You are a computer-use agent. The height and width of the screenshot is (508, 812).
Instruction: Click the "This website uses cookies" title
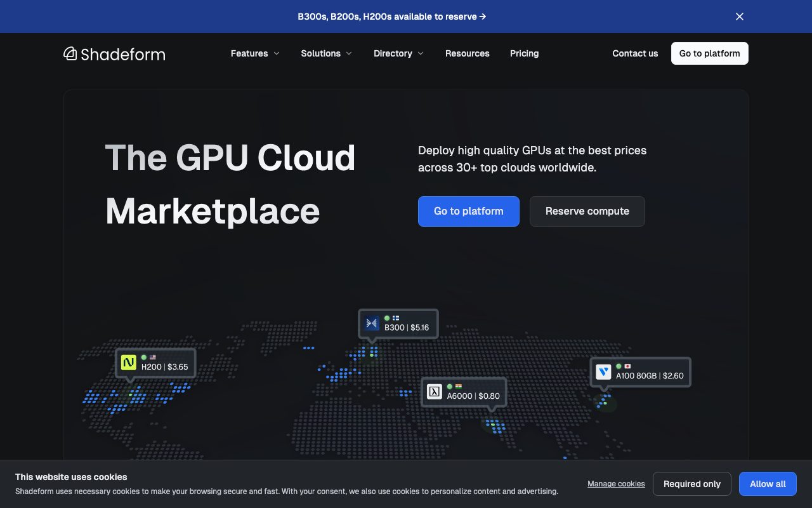71,477
